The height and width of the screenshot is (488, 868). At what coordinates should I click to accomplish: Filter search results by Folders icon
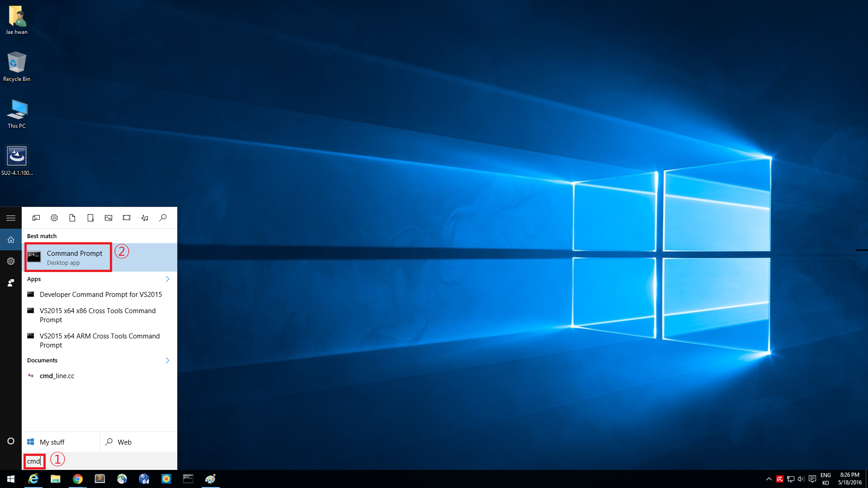coord(90,218)
